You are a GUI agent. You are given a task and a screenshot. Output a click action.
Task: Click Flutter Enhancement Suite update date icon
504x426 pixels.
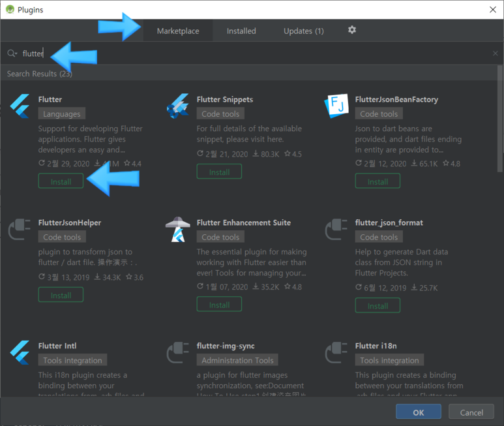point(200,286)
